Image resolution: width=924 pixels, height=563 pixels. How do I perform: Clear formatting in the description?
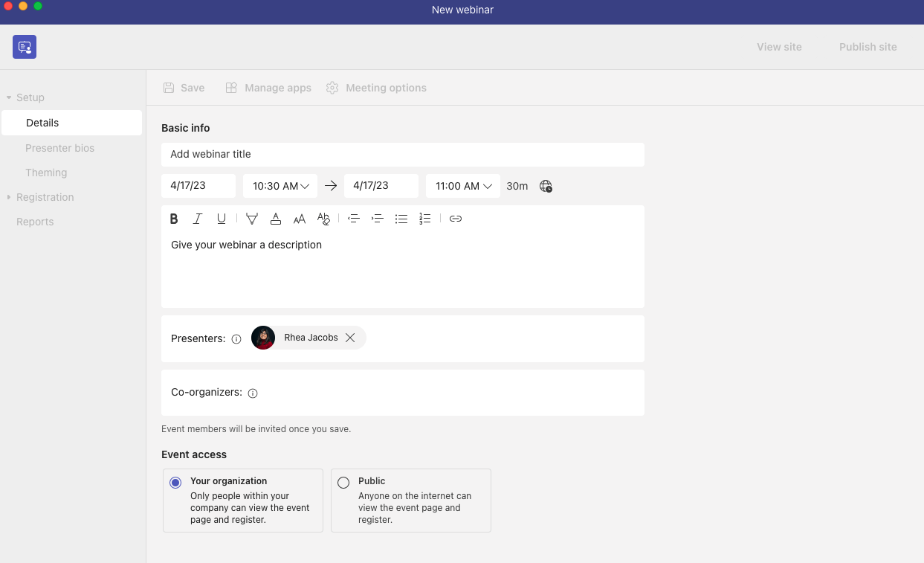tap(323, 218)
